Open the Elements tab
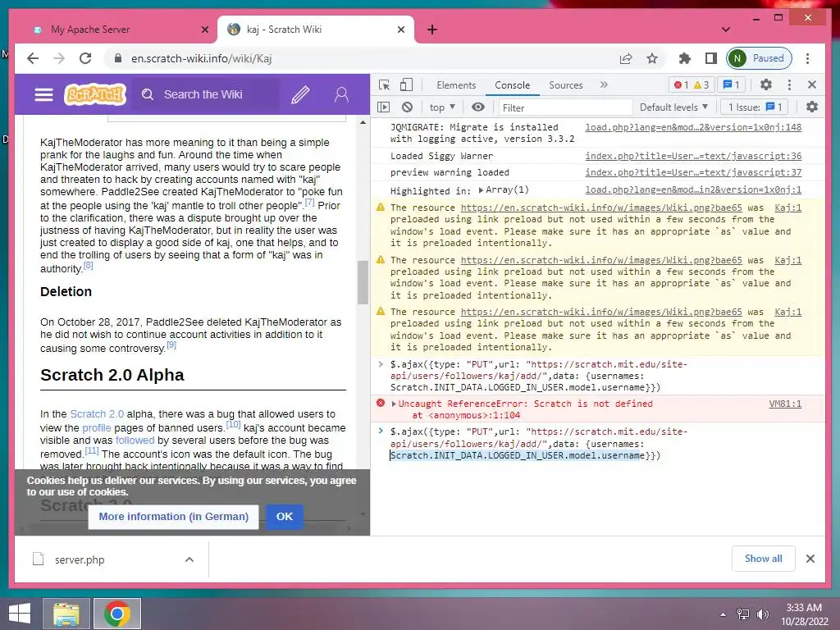The height and width of the screenshot is (630, 840). point(456,85)
